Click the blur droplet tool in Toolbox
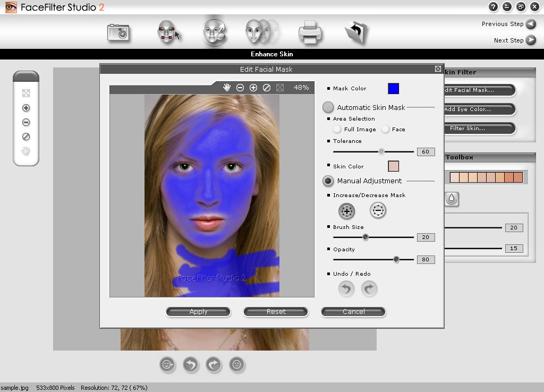This screenshot has width=544, height=392. coord(452,199)
